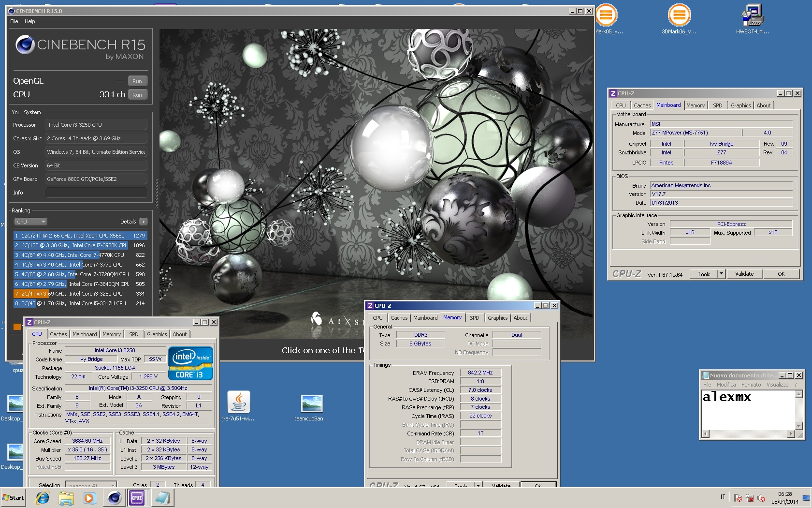Image resolution: width=812 pixels, height=508 pixels.
Task: Open the CPU ranking dropdown
Action: (30, 222)
